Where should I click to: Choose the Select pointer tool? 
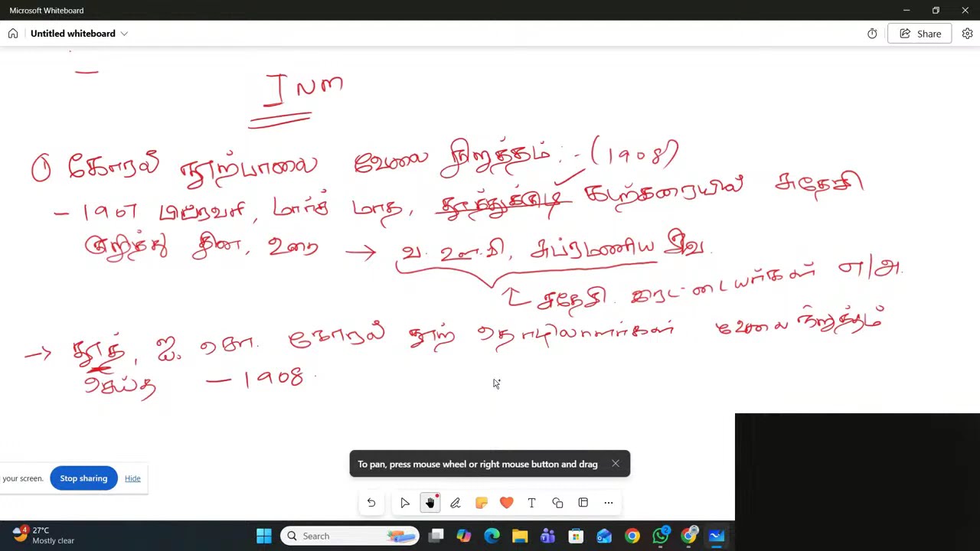tap(405, 503)
